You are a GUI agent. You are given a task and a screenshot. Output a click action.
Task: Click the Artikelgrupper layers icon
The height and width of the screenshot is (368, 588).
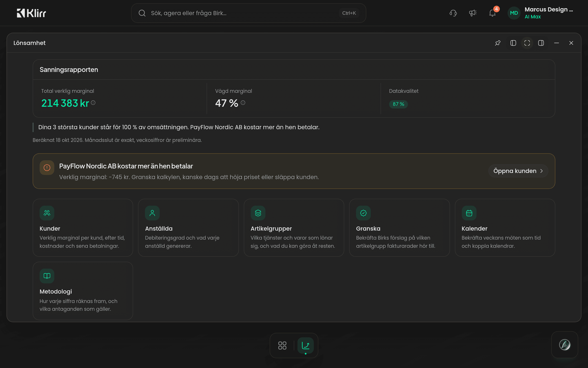tap(258, 213)
